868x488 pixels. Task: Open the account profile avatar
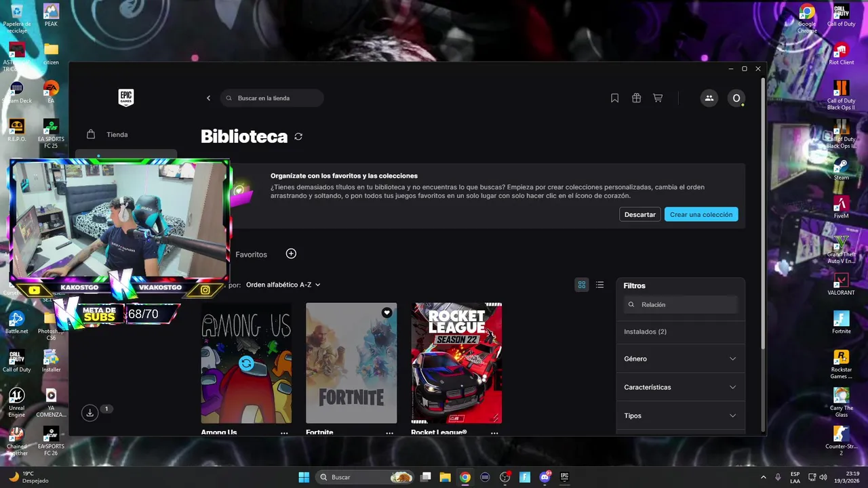coord(736,98)
